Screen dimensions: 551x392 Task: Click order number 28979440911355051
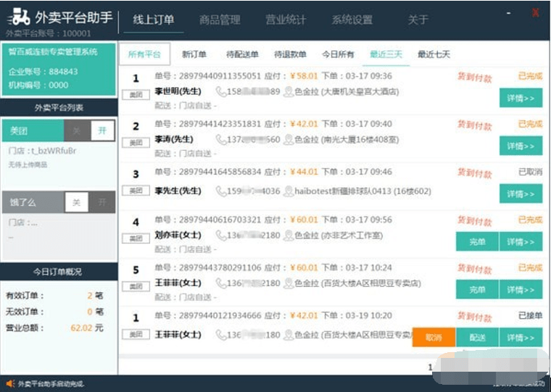tap(220, 76)
